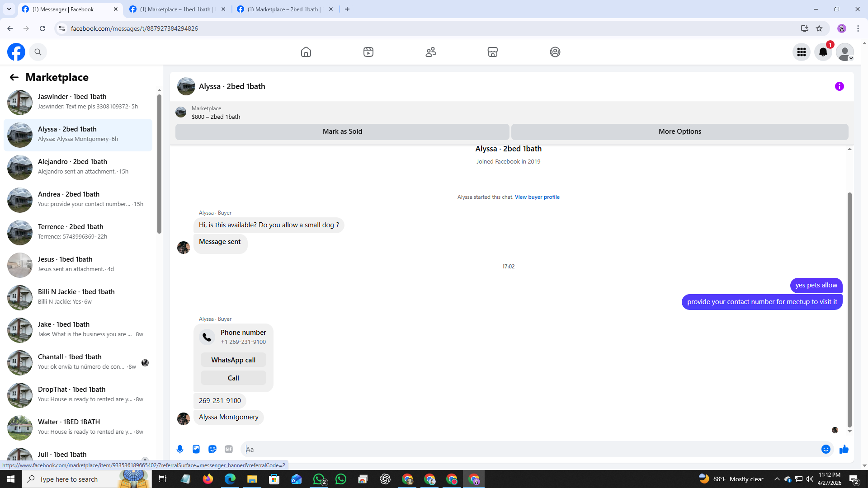The width and height of the screenshot is (868, 488).
Task: Open the Alejandro 2bed 1bath conversation
Action: point(78,167)
